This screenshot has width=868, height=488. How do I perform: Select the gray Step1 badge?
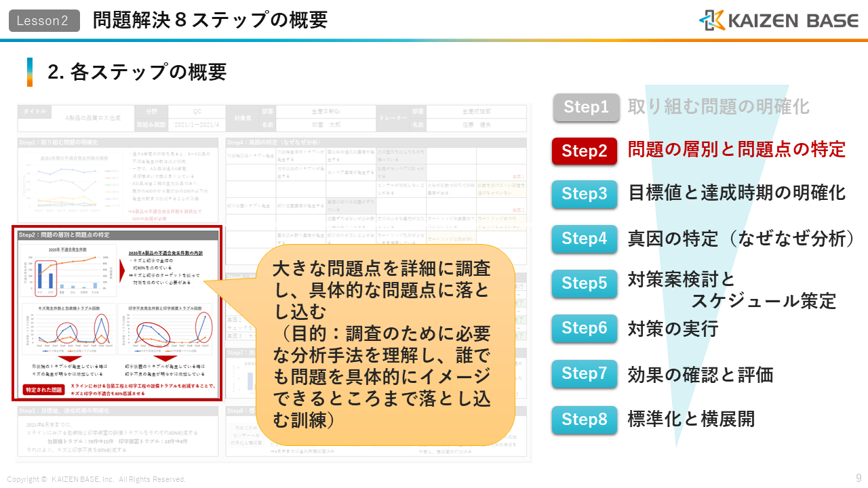[x=586, y=107]
